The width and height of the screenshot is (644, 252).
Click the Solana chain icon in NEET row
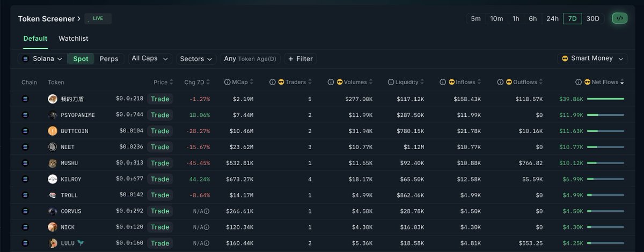click(x=25, y=147)
